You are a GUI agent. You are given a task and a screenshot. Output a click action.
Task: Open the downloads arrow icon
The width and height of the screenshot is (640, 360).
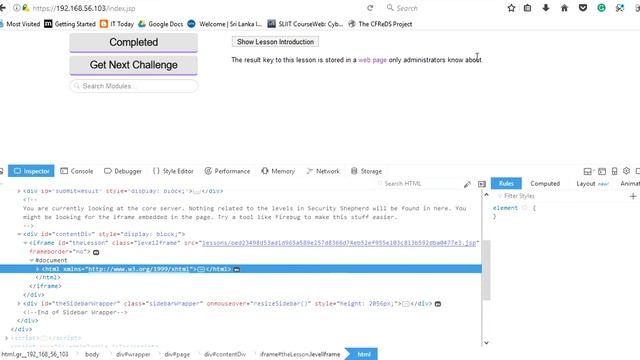click(546, 8)
